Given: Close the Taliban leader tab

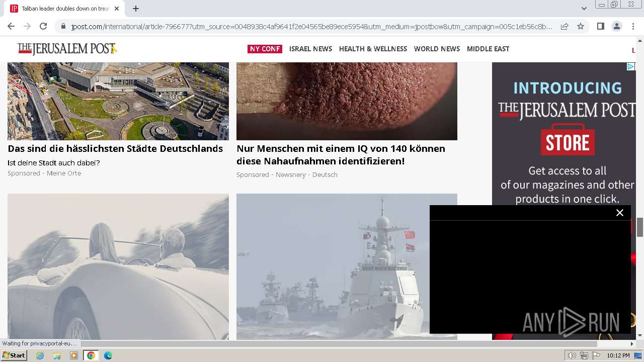Looking at the screenshot, I should pos(117,9).
